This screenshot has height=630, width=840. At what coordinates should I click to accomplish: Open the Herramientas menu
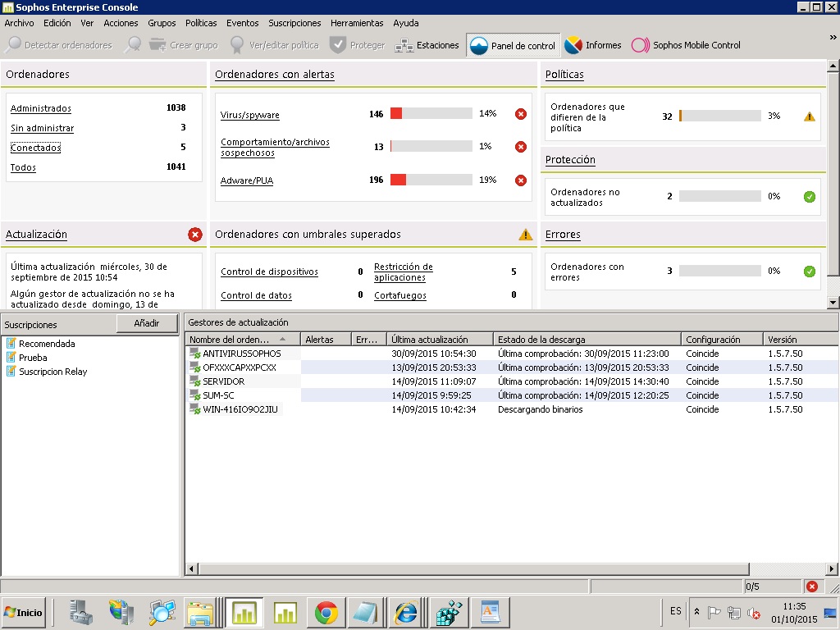(357, 23)
